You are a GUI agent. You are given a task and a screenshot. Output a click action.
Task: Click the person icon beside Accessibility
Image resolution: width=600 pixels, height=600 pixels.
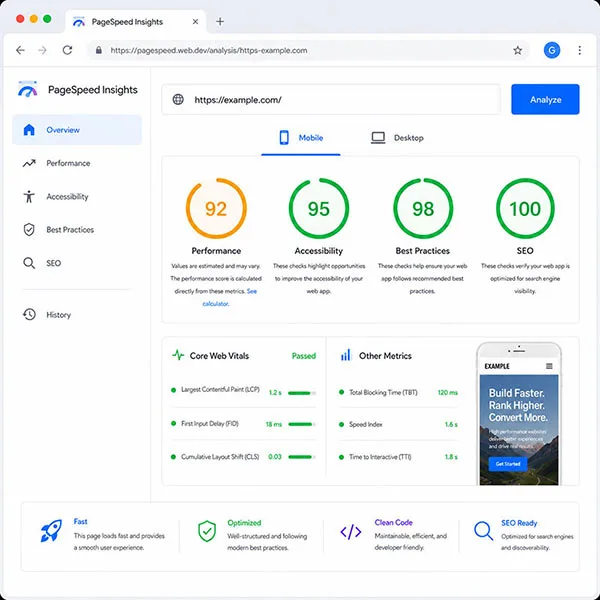coord(29,197)
